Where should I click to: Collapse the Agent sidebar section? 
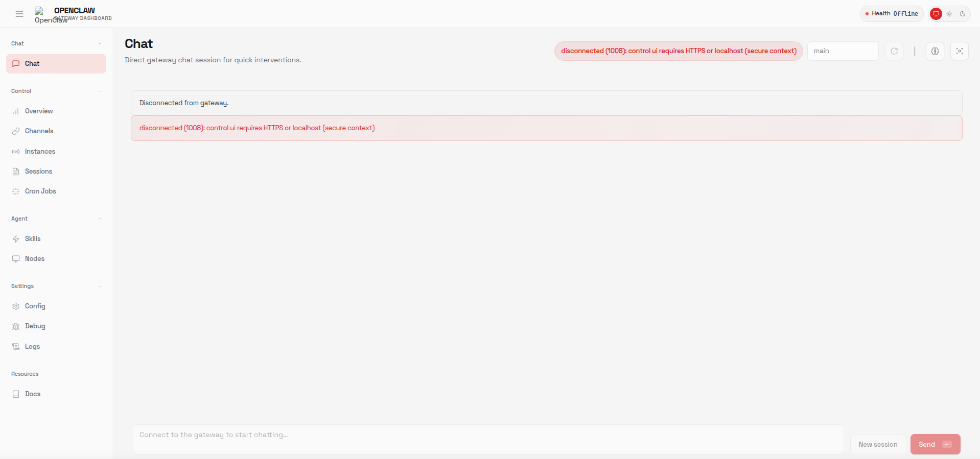(100, 219)
